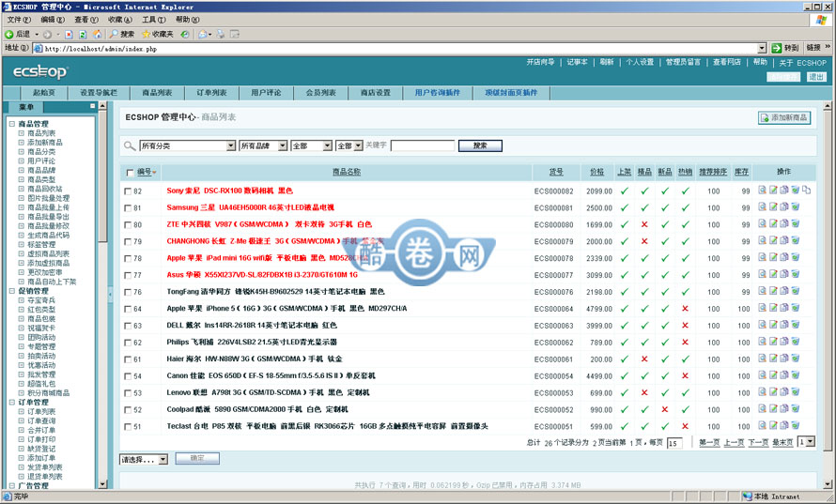
Task: Click the view icon for product ECS000062
Action: pos(762,342)
